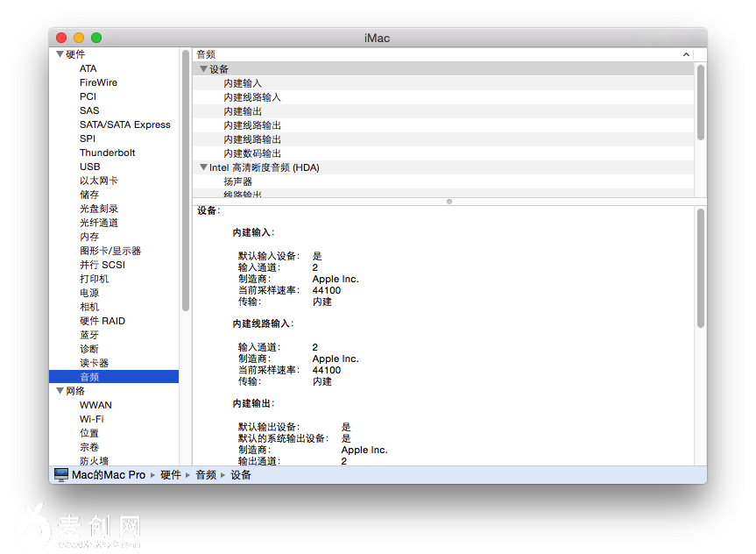Click Mac的Mac Pro in the path bar
The height and width of the screenshot is (554, 756).
point(108,474)
